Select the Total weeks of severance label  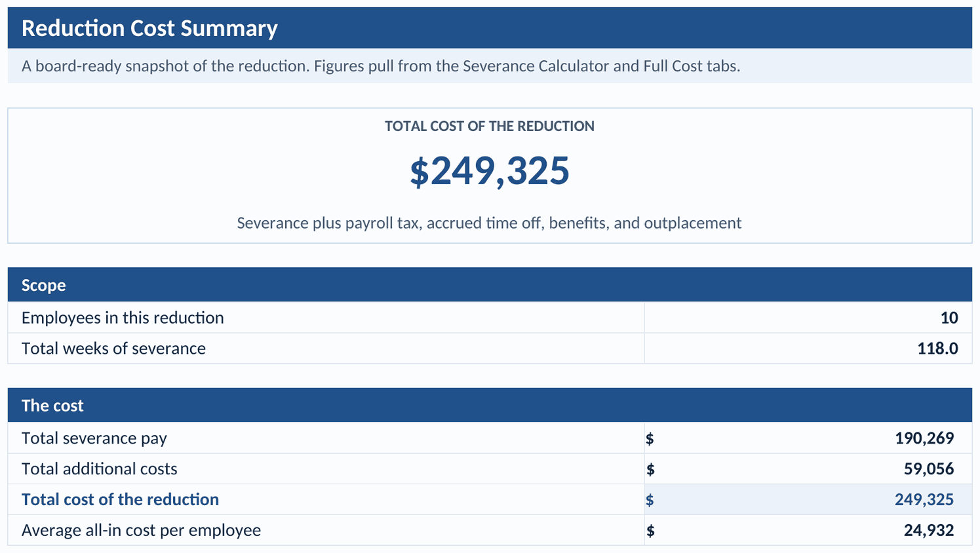113,349
